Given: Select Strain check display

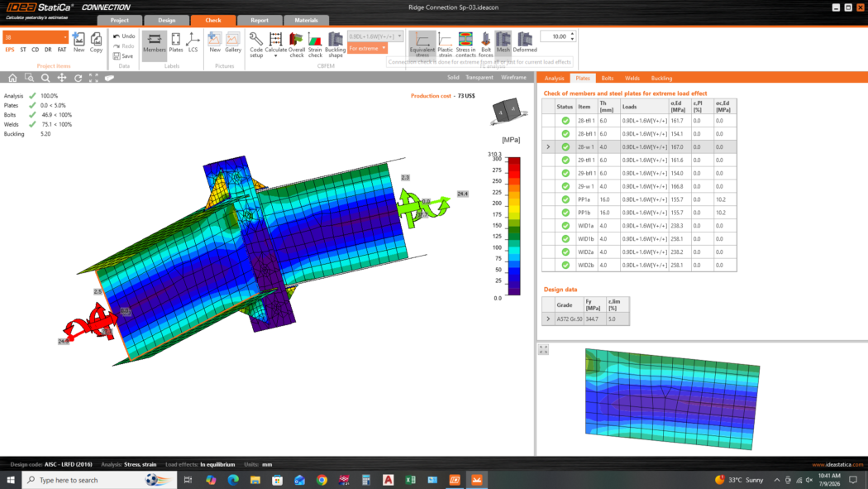Looking at the screenshot, I should point(315,45).
